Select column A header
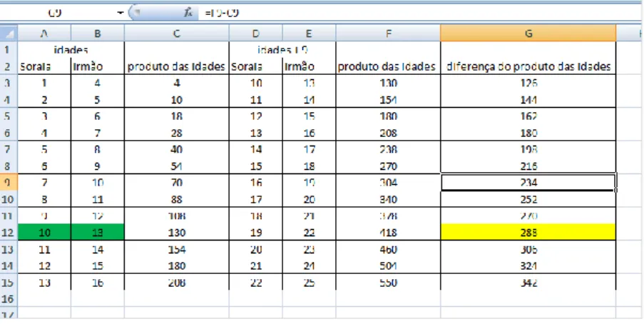The height and width of the screenshot is (324, 644). 44,34
